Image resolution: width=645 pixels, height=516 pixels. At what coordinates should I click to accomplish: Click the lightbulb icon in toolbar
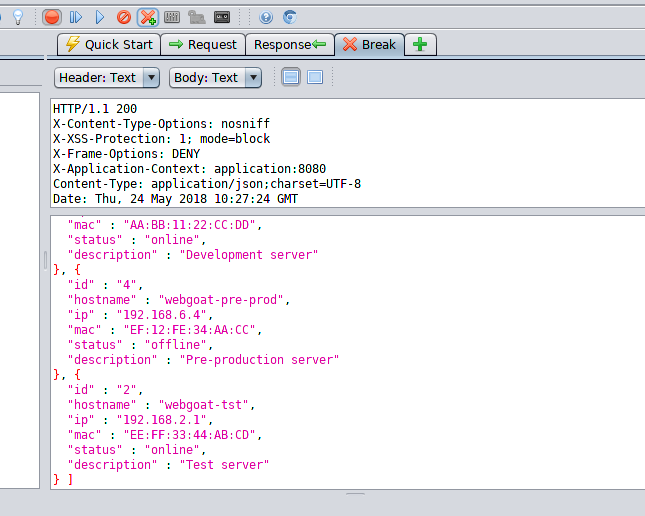click(17, 17)
